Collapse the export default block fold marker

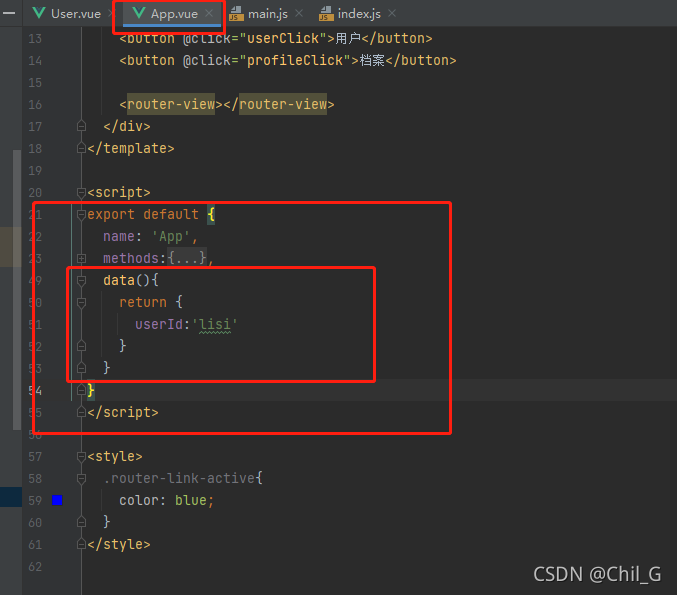pos(81,215)
